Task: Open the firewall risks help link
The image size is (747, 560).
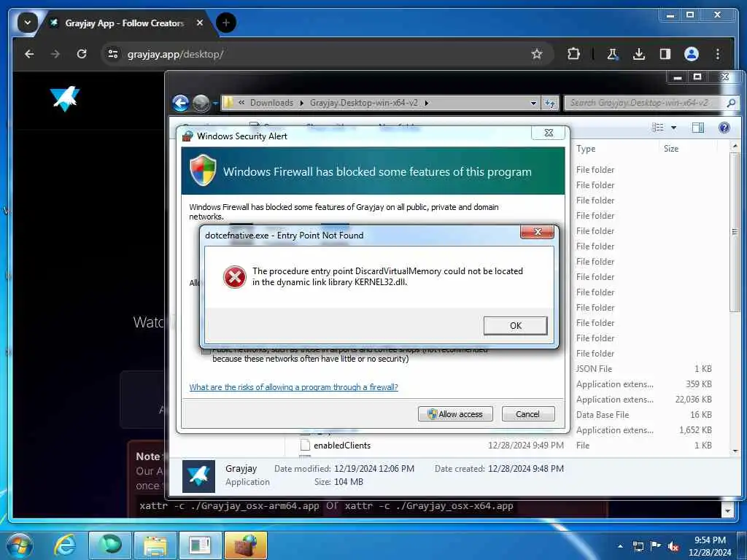Action: (293, 387)
